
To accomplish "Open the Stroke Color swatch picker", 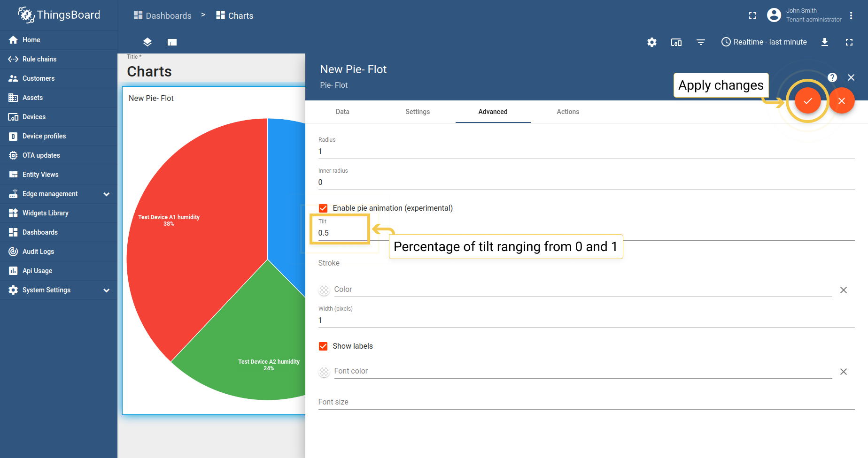I will pos(324,290).
